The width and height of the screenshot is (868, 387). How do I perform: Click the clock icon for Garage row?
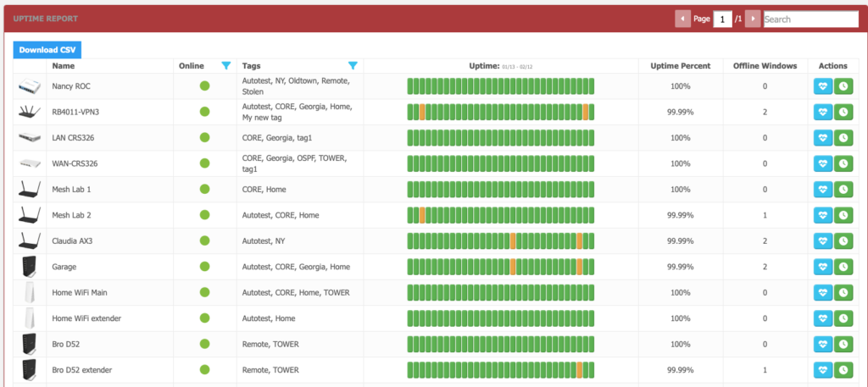(843, 267)
